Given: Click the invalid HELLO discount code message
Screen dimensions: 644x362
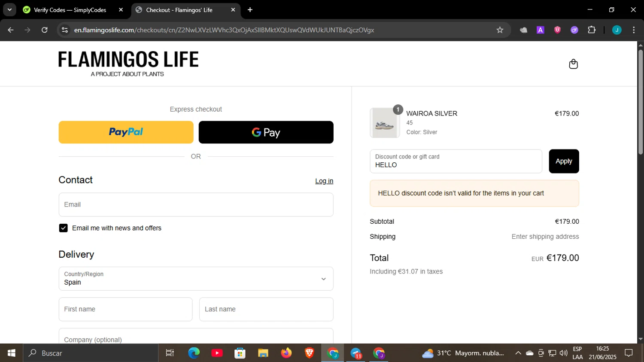Looking at the screenshot, I should pos(474,193).
